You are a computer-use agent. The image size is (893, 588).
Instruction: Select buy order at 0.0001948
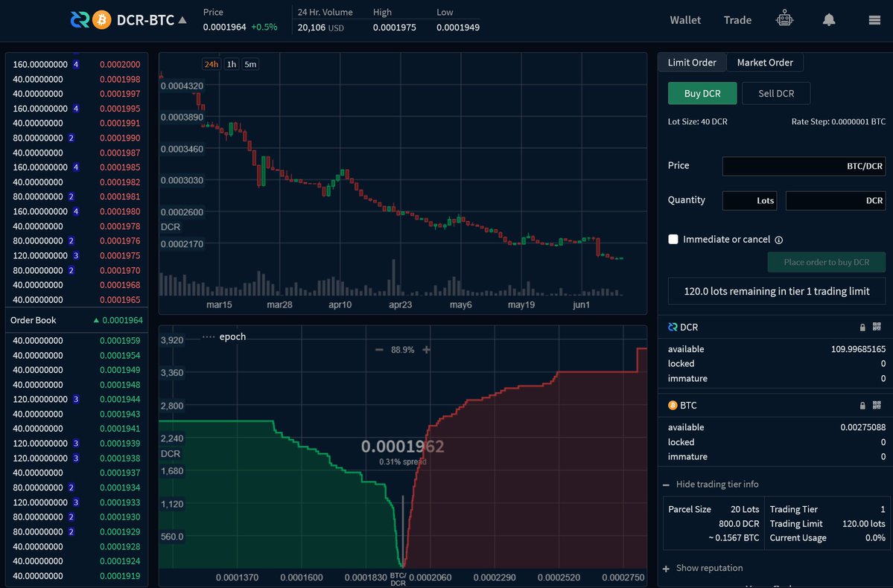click(x=76, y=385)
